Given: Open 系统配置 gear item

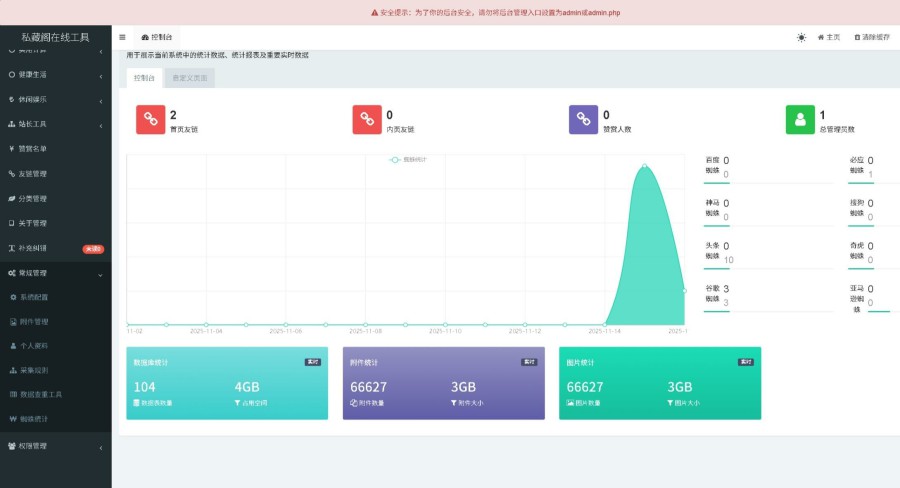Looking at the screenshot, I should (56, 297).
